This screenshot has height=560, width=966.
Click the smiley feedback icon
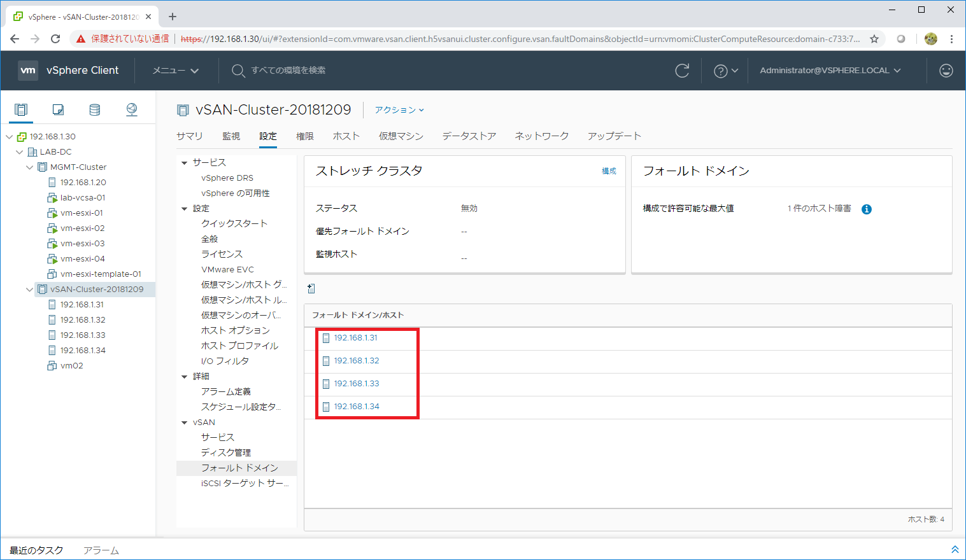point(946,71)
